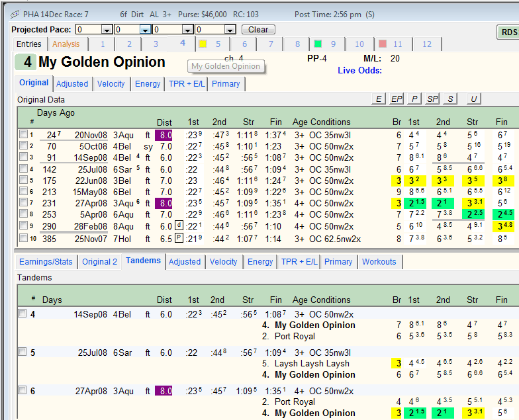Click the S running style button
Screen dimensions: 519x420
(x=450, y=99)
